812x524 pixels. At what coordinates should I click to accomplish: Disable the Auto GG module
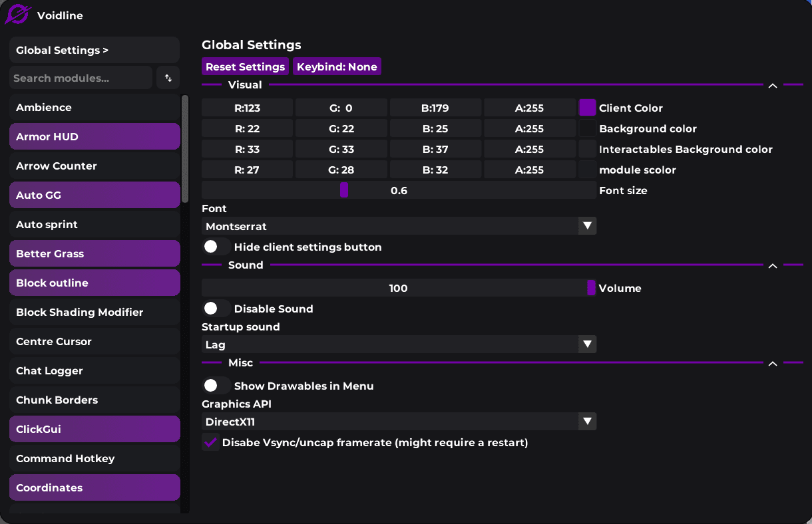[95, 195]
